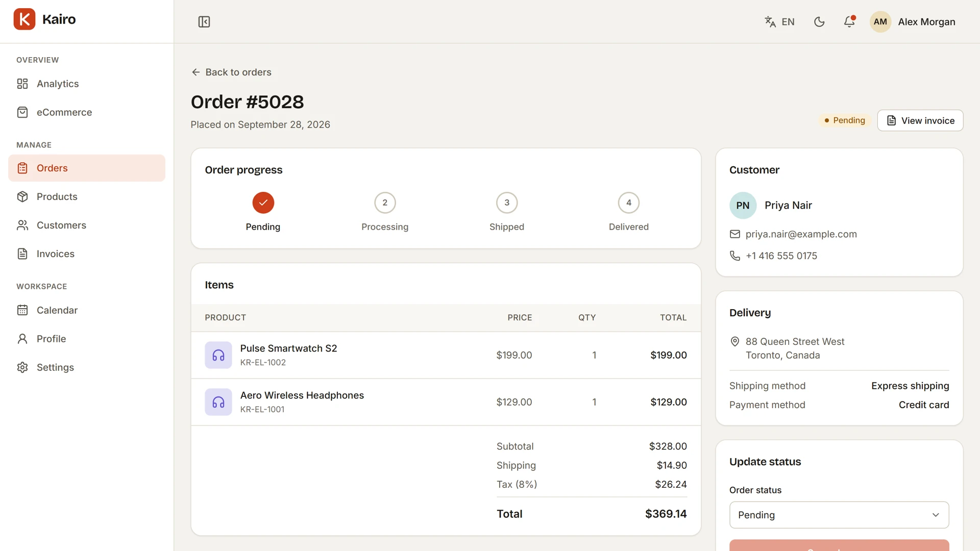Click the email priya.nair@example.com
This screenshot has width=980, height=551.
coord(801,234)
